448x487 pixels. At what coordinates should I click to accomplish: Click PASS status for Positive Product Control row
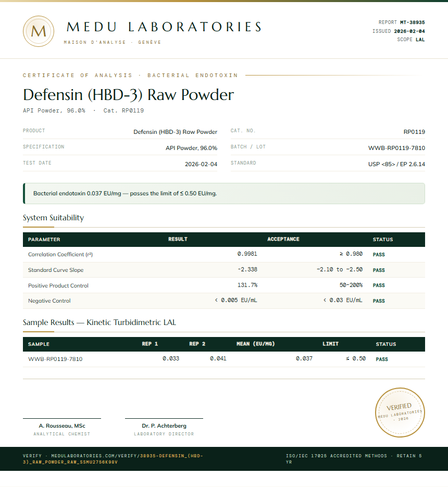click(x=379, y=285)
